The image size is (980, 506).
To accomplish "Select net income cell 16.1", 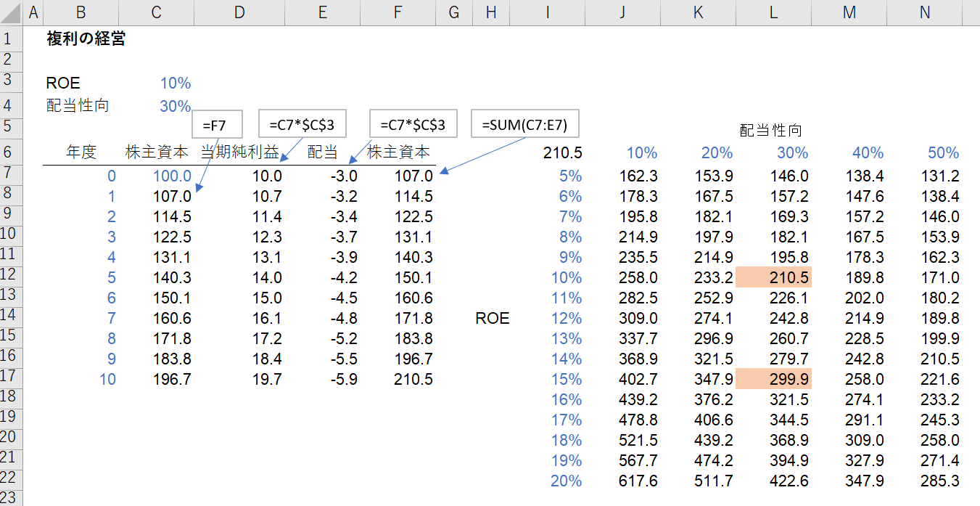I will [x=267, y=317].
